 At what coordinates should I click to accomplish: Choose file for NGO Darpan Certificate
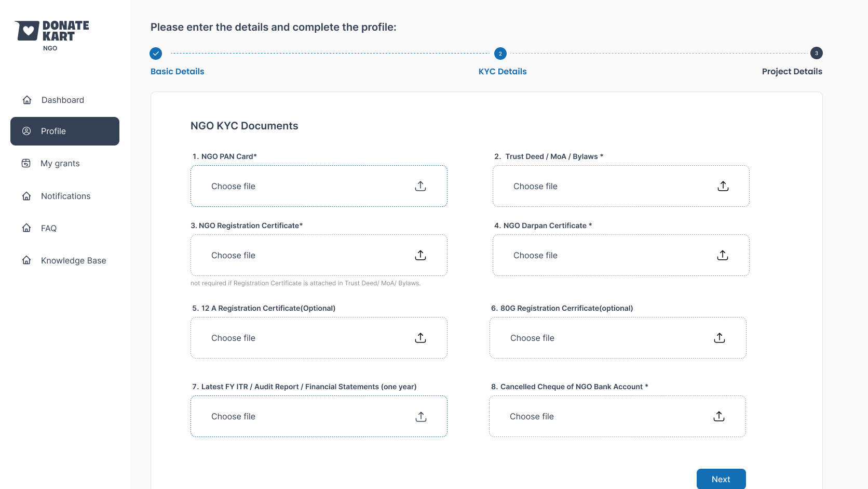pyautogui.click(x=621, y=255)
